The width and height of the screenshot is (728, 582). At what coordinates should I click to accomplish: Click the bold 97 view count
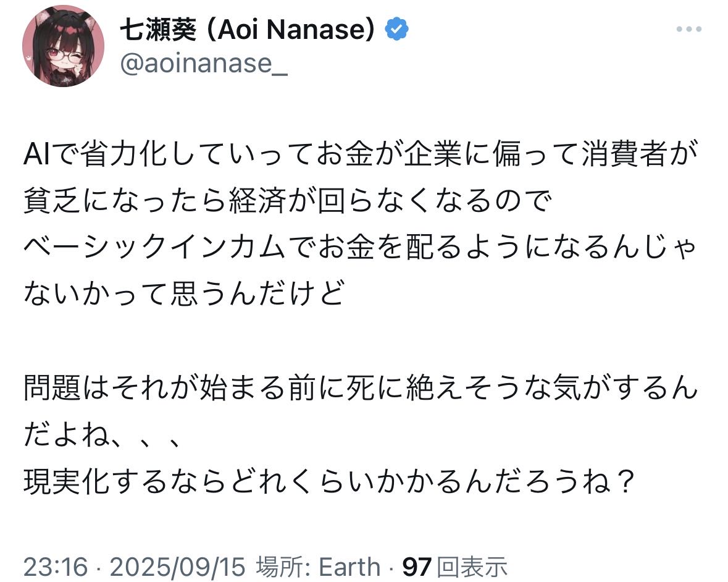(416, 567)
